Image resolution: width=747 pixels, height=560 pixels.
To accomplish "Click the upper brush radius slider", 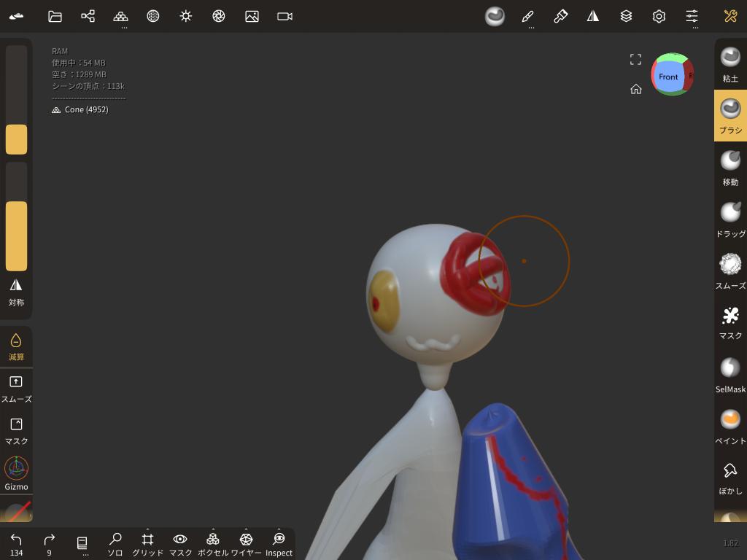I will [x=16, y=100].
